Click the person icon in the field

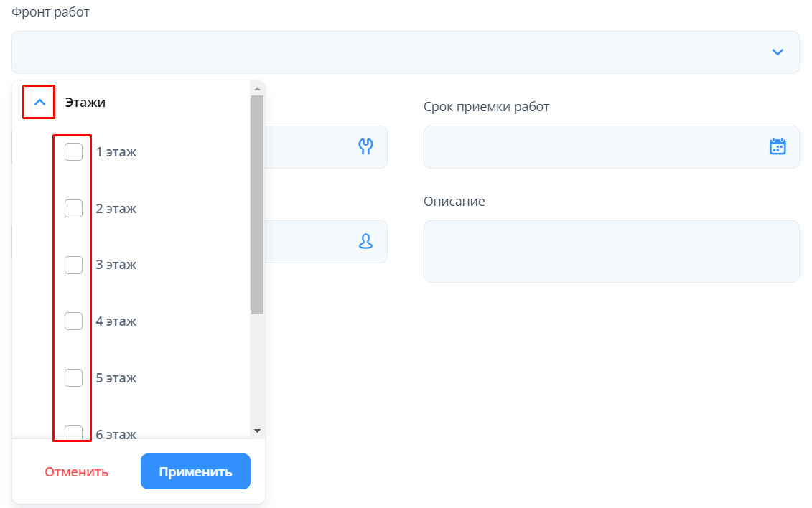click(365, 242)
